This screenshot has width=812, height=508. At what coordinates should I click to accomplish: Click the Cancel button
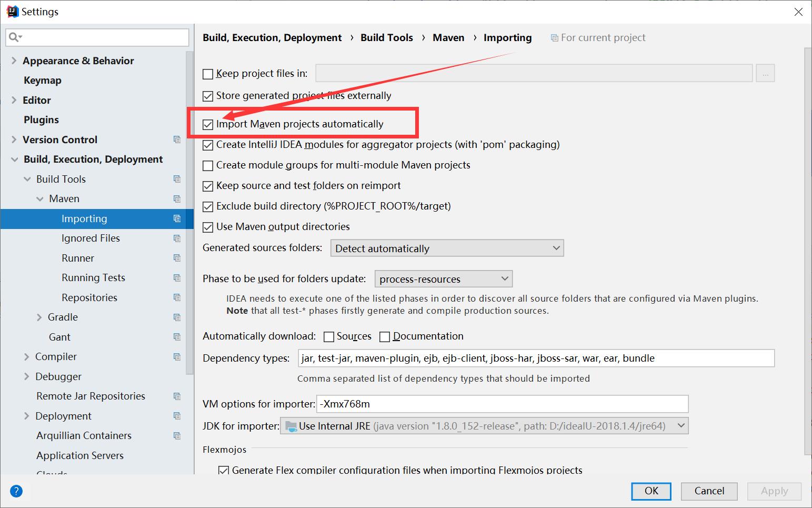pyautogui.click(x=709, y=491)
